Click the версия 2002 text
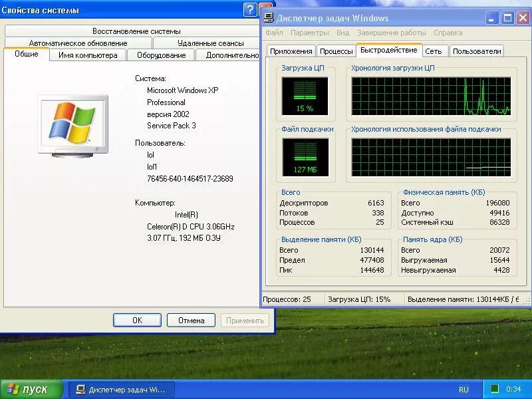 click(x=168, y=114)
